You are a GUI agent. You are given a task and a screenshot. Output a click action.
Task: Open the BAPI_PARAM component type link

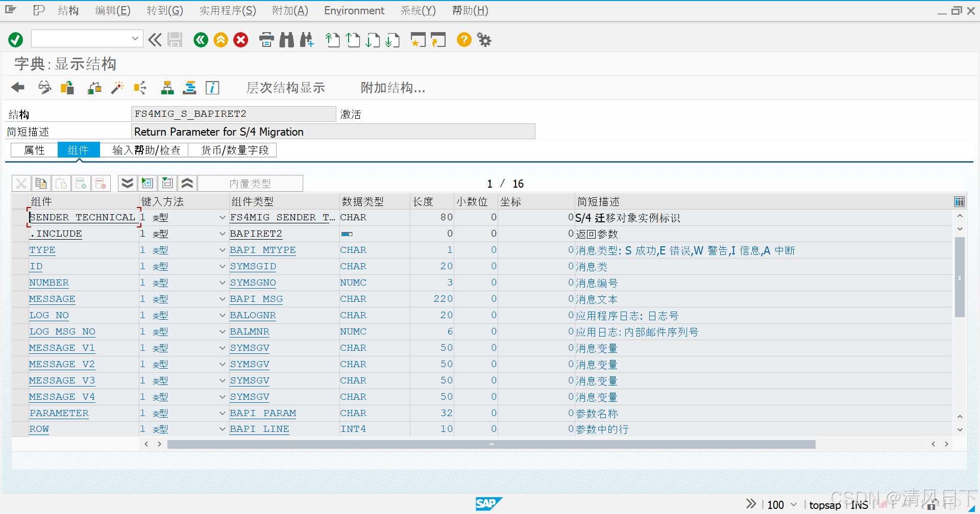pos(263,413)
